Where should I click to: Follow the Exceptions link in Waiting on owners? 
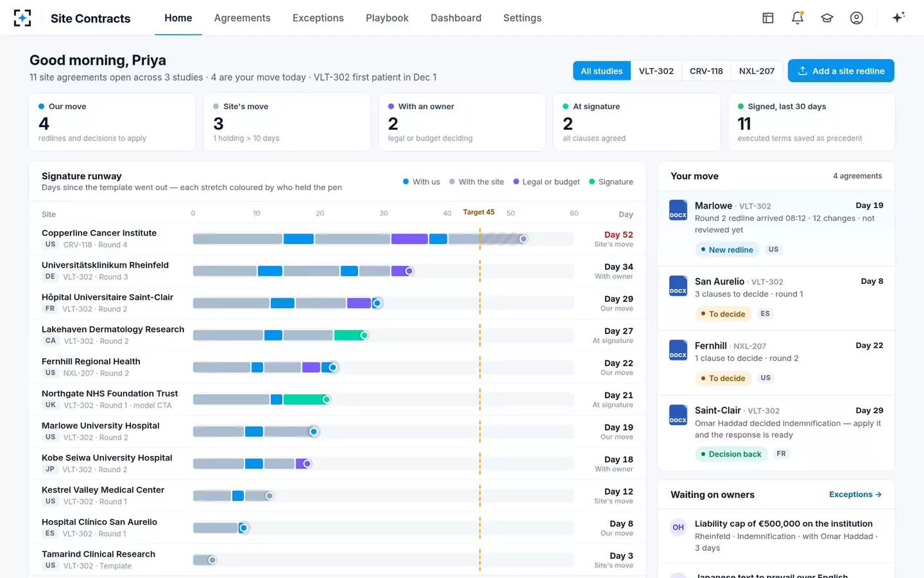(x=855, y=495)
